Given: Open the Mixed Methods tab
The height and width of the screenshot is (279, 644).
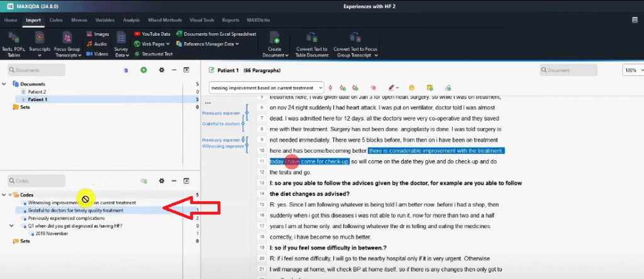Looking at the screenshot, I should coord(165,20).
